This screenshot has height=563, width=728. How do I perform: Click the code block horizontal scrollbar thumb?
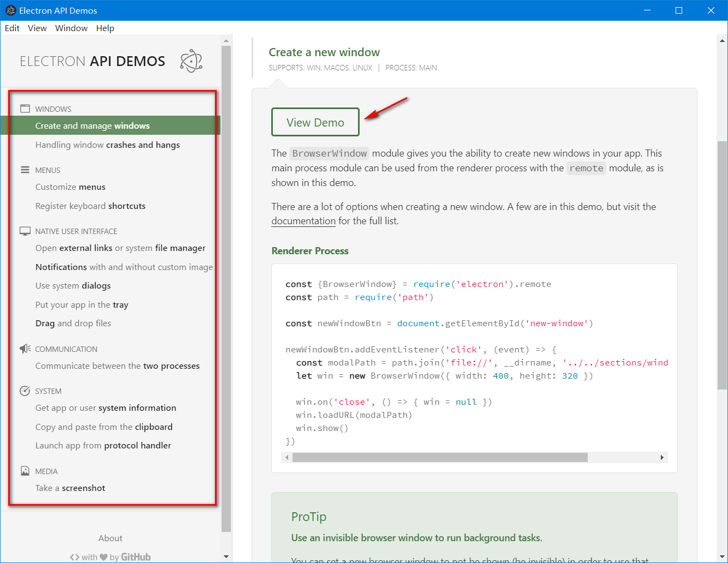(x=440, y=457)
